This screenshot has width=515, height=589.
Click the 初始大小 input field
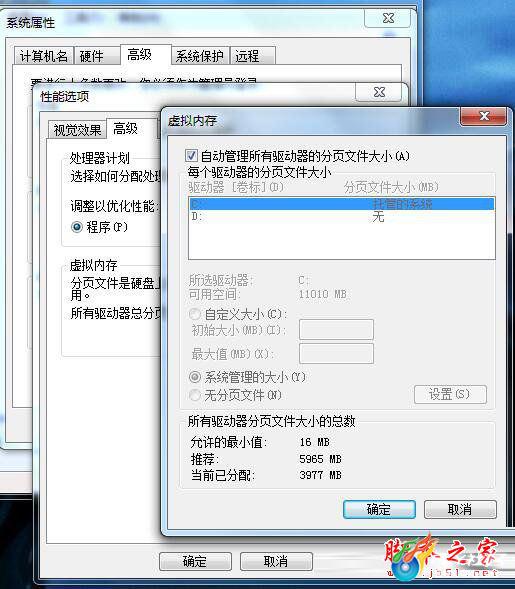tap(336, 330)
